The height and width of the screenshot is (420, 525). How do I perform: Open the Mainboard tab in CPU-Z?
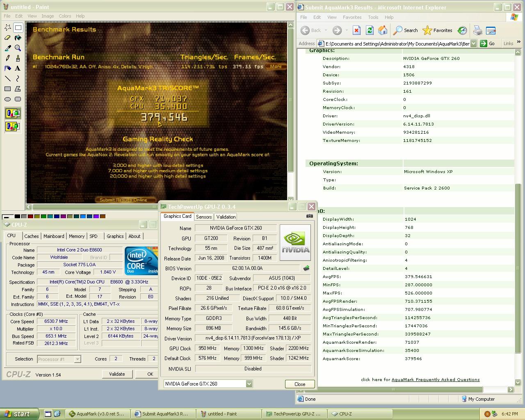click(x=54, y=236)
